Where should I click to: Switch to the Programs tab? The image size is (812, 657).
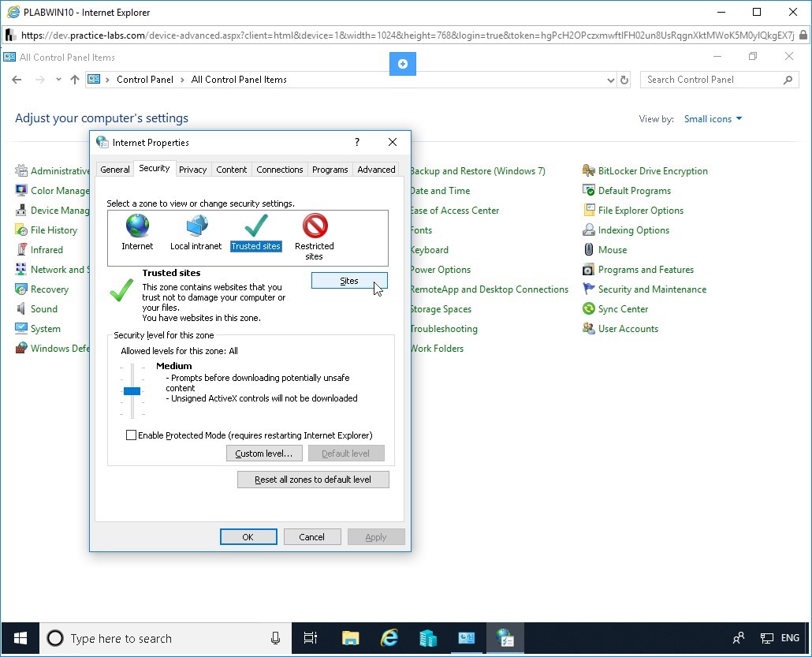[x=330, y=170]
